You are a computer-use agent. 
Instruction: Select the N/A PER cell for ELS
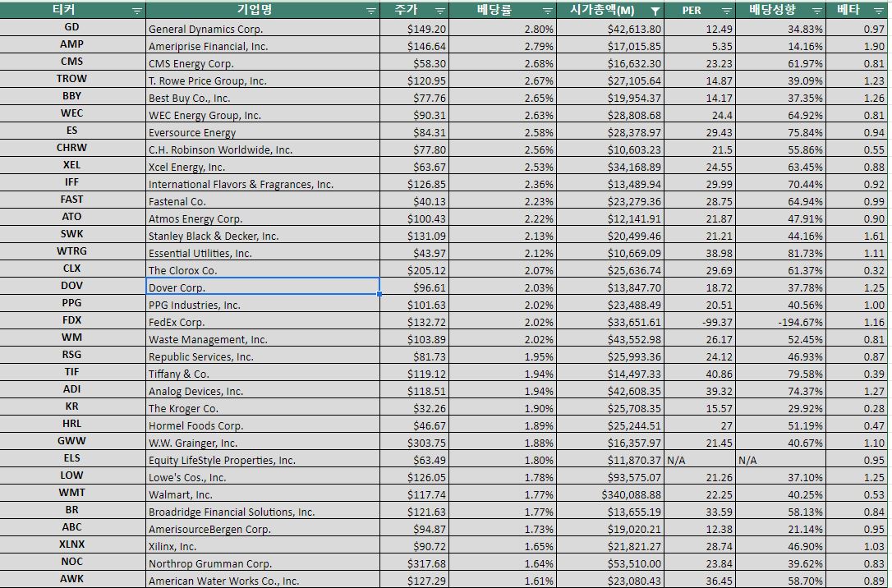click(x=700, y=458)
